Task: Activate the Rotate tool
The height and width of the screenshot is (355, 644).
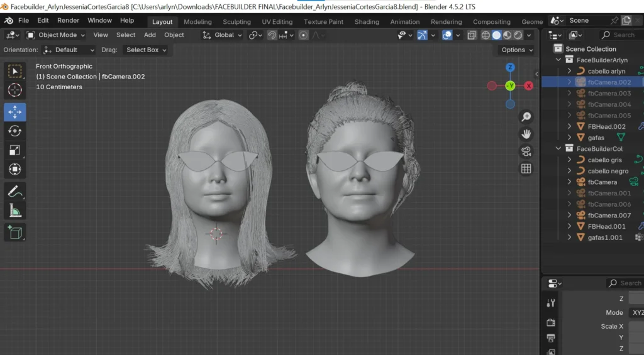Action: coord(14,131)
